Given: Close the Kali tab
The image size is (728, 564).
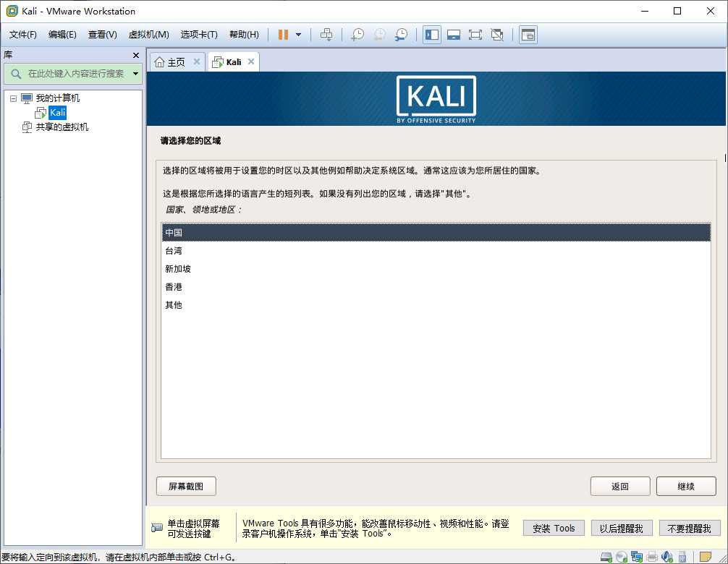Looking at the screenshot, I should coord(251,61).
